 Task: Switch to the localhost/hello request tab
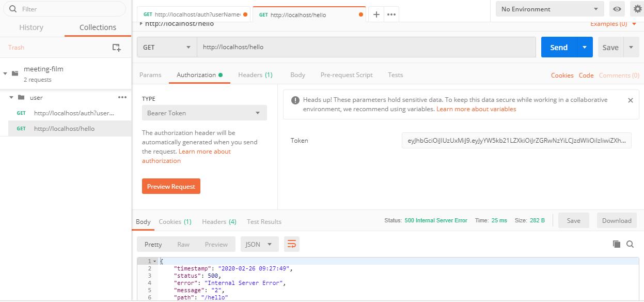[x=310, y=14]
